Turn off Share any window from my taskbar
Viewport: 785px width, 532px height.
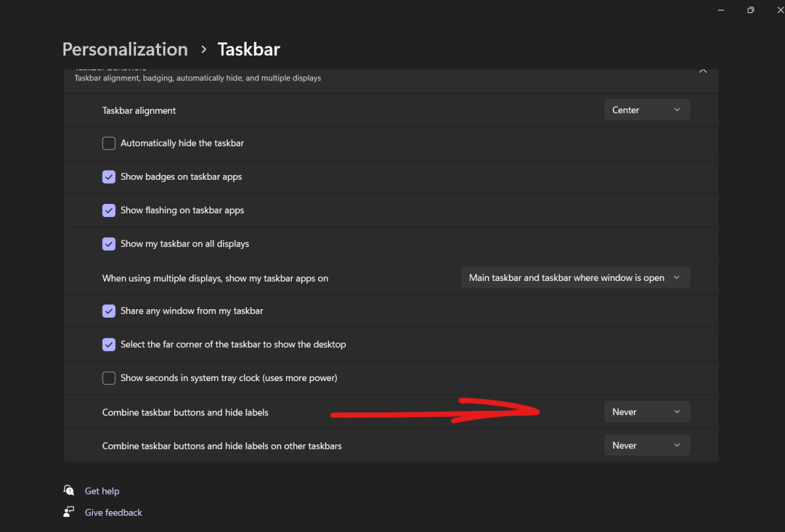[109, 311]
